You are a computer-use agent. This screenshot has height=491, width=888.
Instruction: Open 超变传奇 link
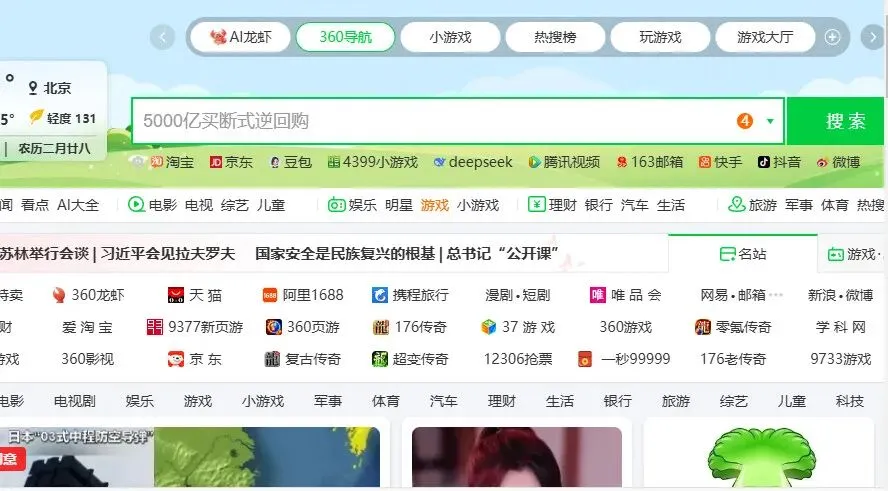pos(410,359)
